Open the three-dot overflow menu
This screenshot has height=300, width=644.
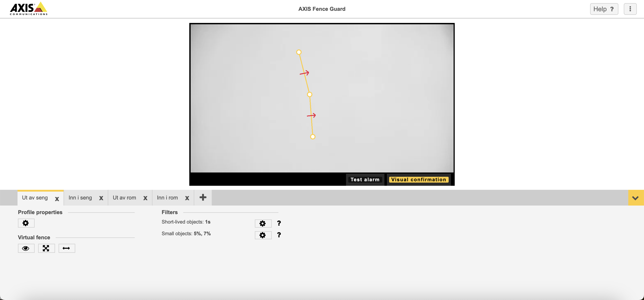click(631, 9)
